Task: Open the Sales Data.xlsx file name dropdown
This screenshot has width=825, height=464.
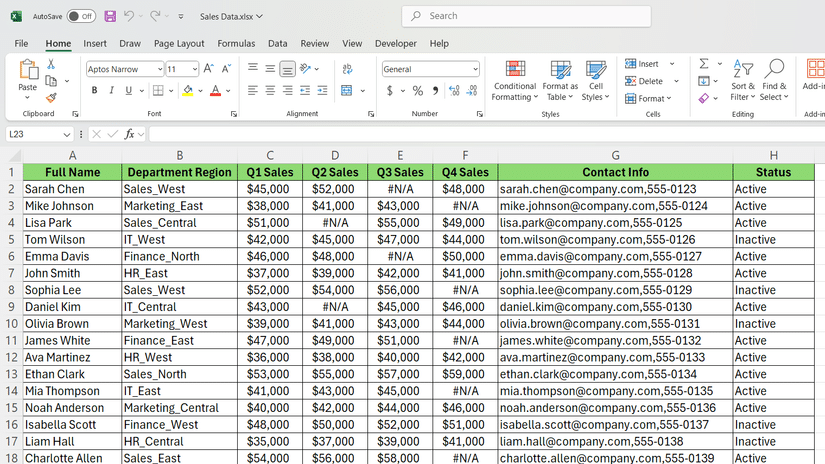Action: (231, 17)
